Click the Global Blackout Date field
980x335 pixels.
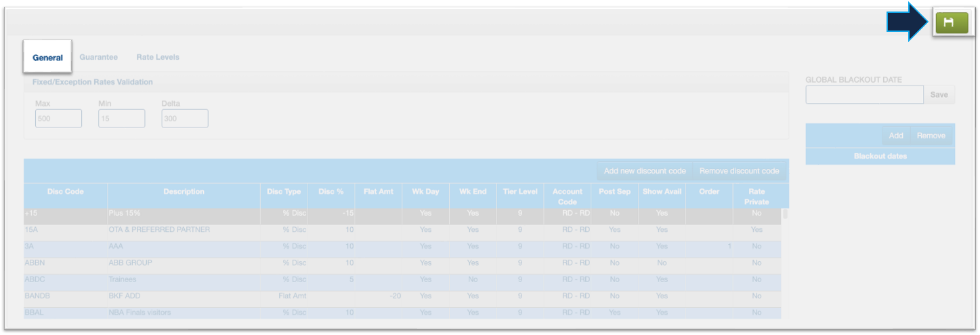click(864, 95)
